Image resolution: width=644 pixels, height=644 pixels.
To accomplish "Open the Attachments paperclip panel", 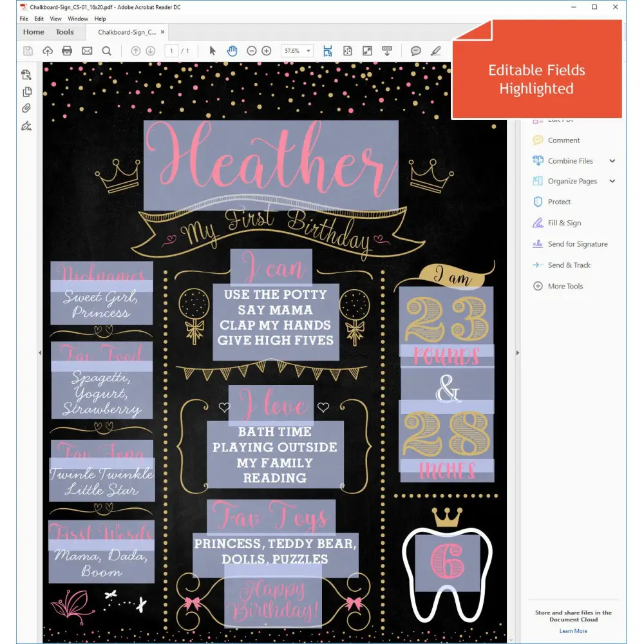I will pyautogui.click(x=26, y=108).
